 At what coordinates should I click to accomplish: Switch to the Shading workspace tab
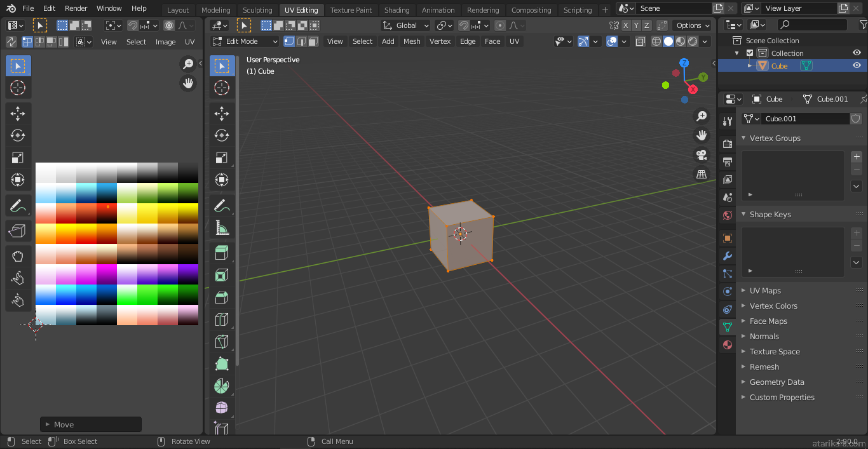point(397,10)
